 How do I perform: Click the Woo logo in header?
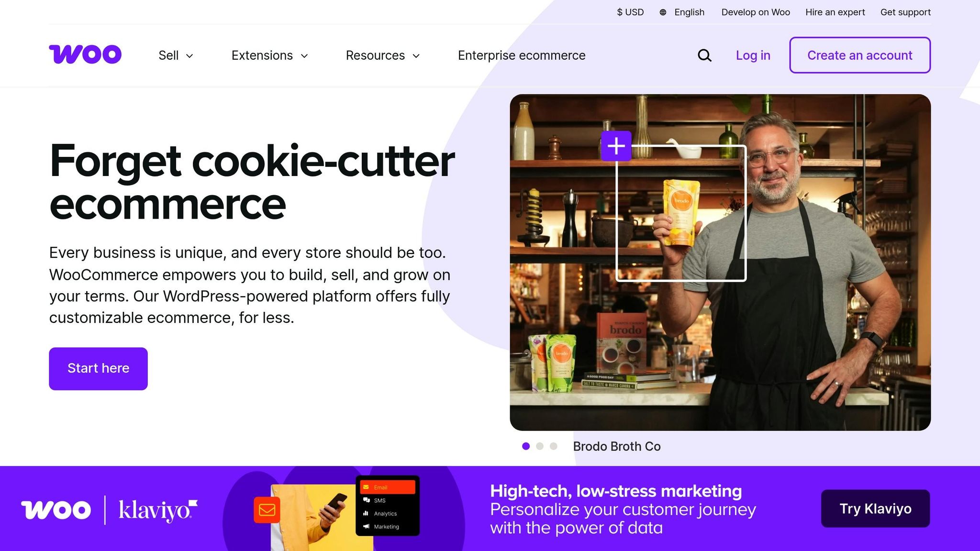click(x=85, y=54)
